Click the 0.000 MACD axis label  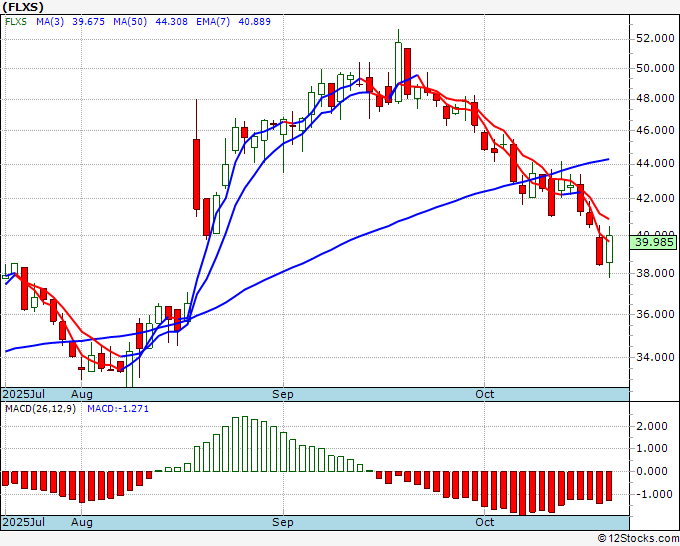click(x=652, y=471)
